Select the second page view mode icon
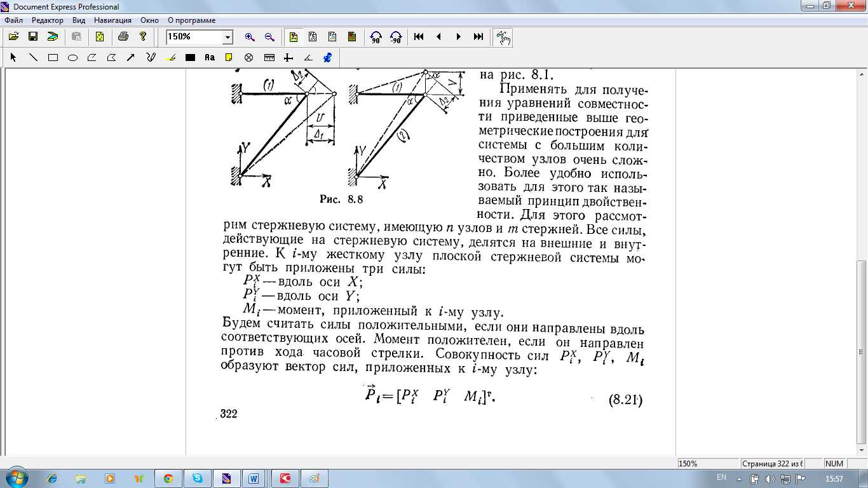Viewport: 868px width, 488px height. (x=313, y=37)
